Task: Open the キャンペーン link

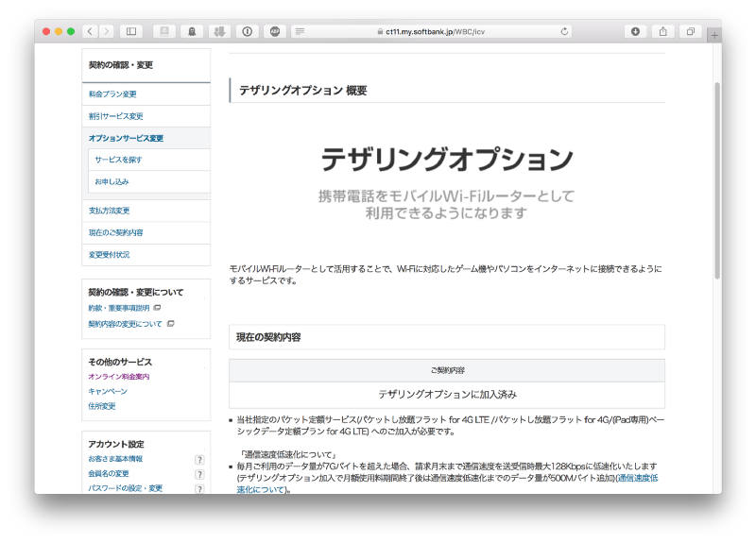Action: (x=108, y=391)
